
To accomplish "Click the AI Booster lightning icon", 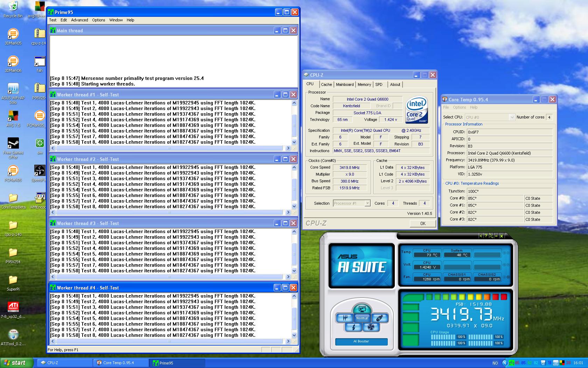I will tap(353, 327).
